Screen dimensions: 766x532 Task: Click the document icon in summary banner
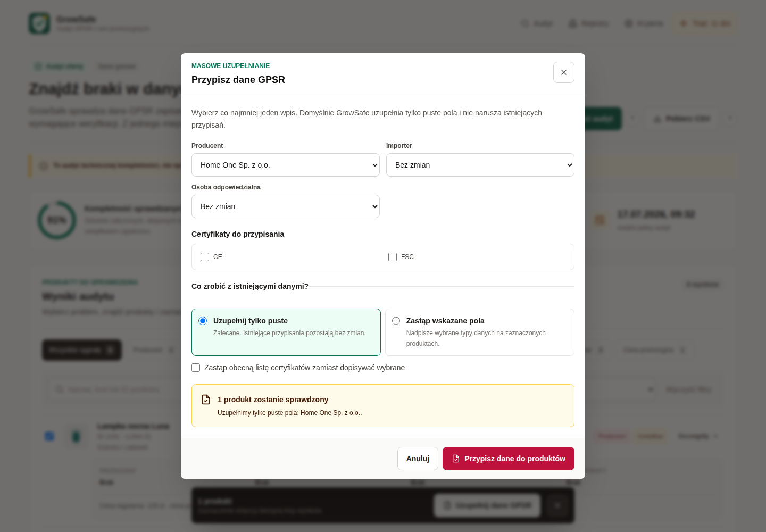[x=206, y=400]
